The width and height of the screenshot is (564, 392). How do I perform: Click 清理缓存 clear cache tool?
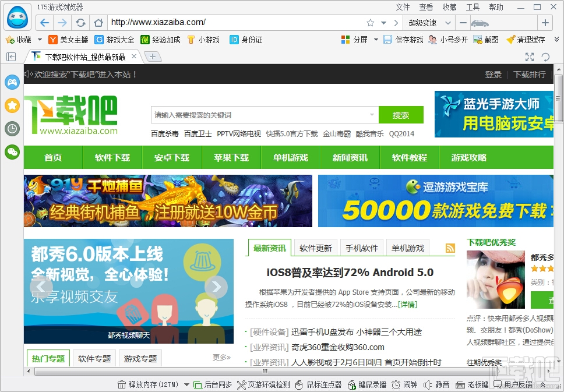click(x=526, y=40)
